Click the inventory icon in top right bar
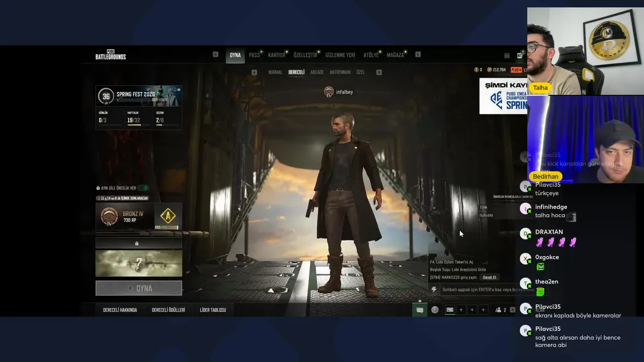This screenshot has height=362, width=644. (507, 55)
